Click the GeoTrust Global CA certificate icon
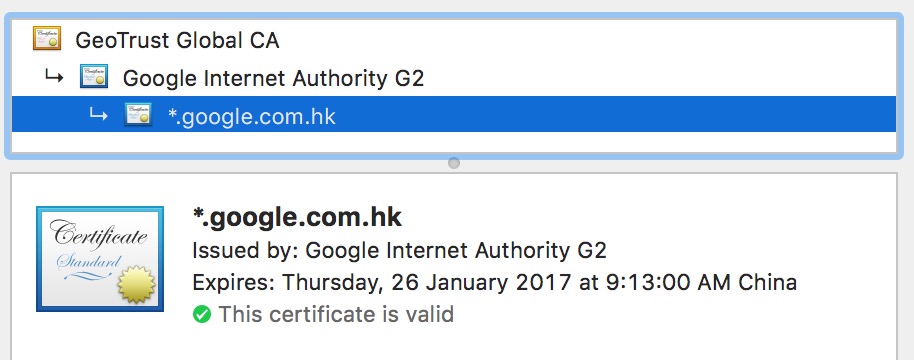Viewport: 914px width, 360px height. coord(47,38)
